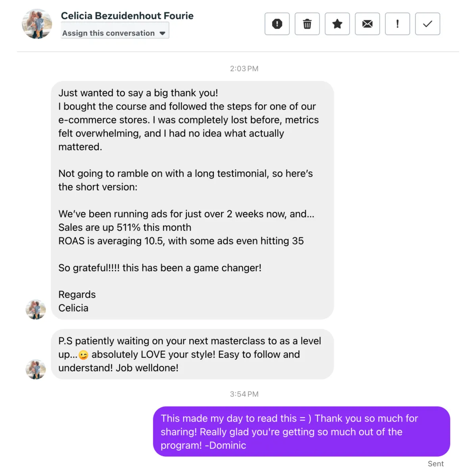Image resolution: width=476 pixels, height=476 pixels.
Task: Click the avatar beside the P.S message
Action: (x=36, y=369)
